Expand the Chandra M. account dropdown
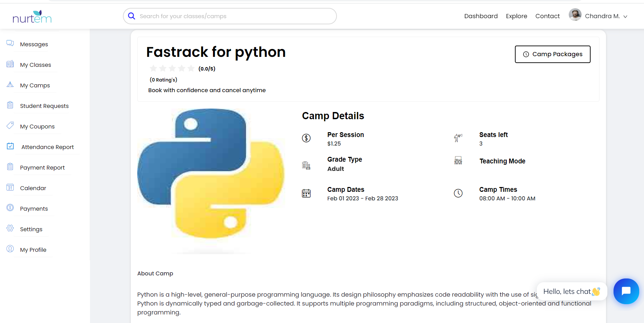Image resolution: width=644 pixels, height=323 pixels. (625, 16)
